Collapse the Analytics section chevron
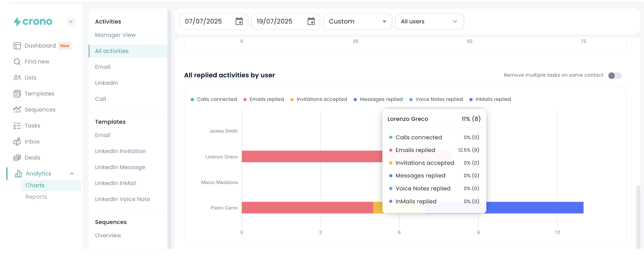The width and height of the screenshot is (644, 259). tap(72, 174)
